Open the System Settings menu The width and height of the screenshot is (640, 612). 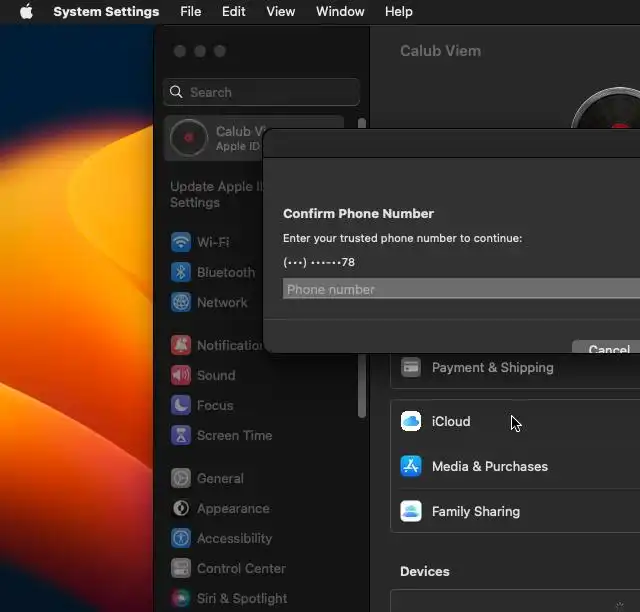pyautogui.click(x=106, y=11)
